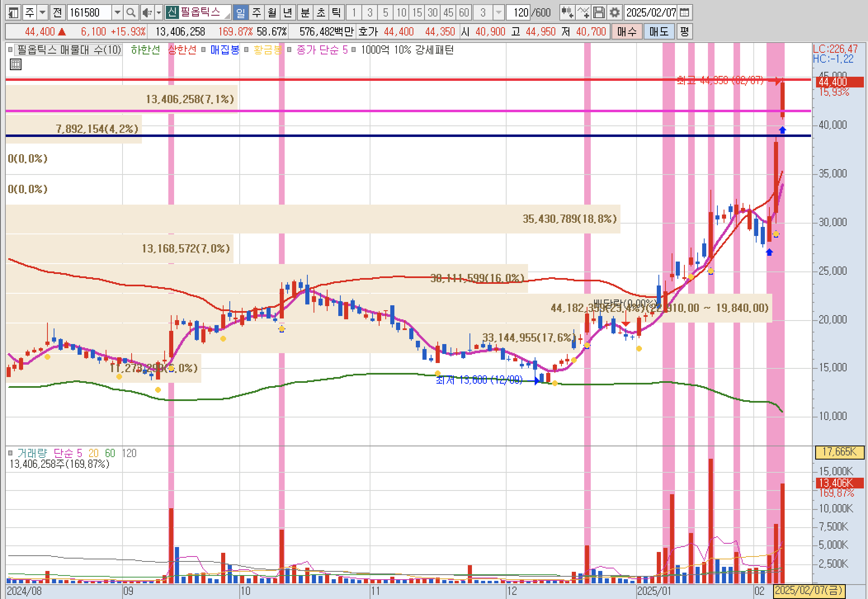Toggle the 황금봉 indicator checkbox

click(246, 50)
